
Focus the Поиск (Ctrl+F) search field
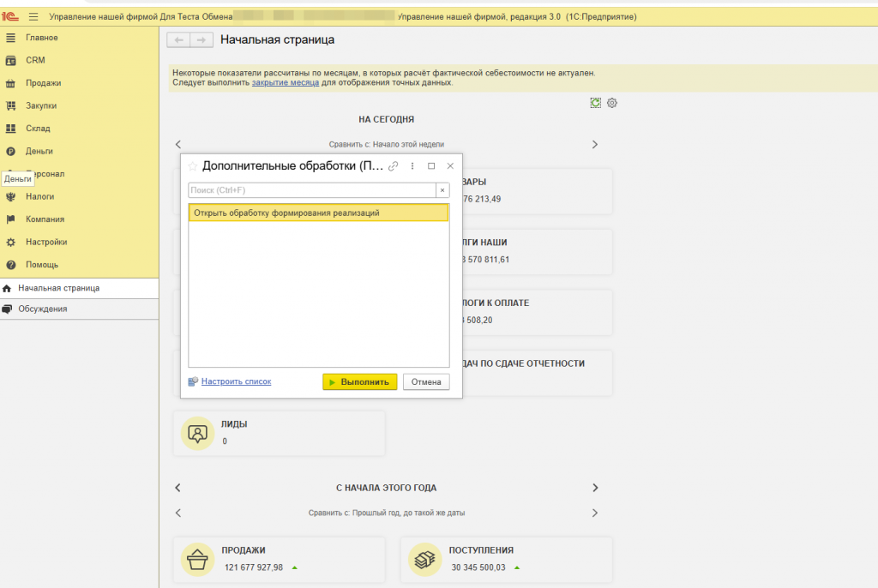pyautogui.click(x=312, y=190)
